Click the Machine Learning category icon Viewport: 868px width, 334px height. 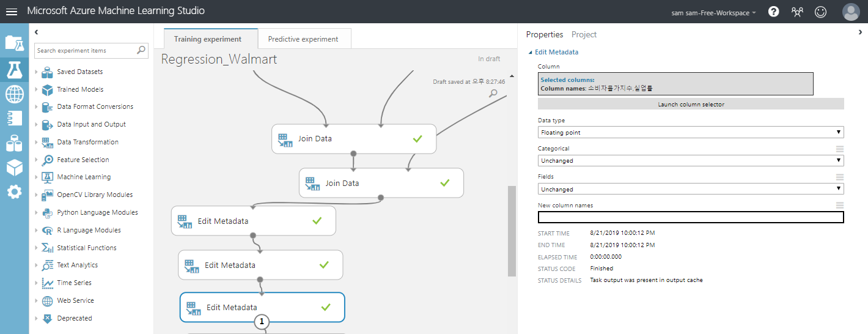click(47, 177)
